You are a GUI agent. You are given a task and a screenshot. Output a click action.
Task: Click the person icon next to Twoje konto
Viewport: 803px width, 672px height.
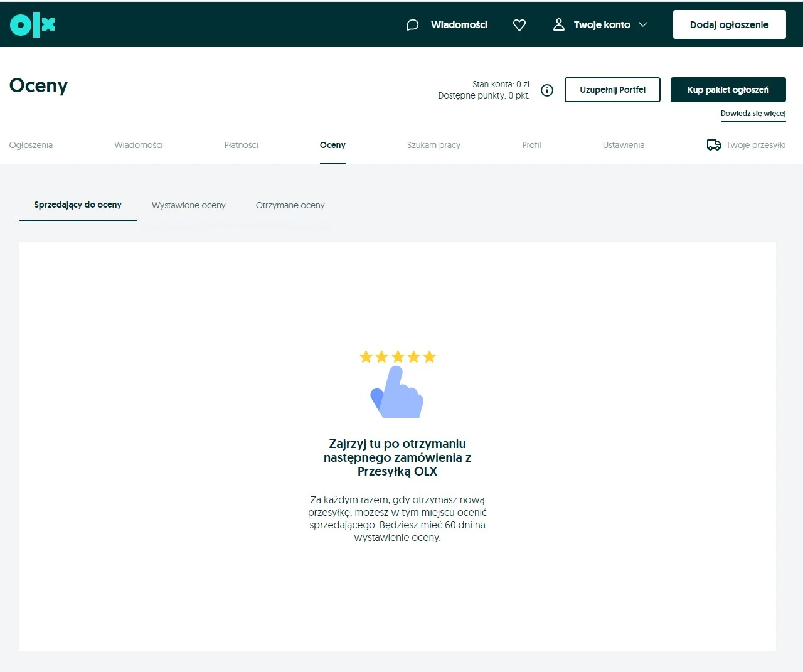[x=558, y=24]
